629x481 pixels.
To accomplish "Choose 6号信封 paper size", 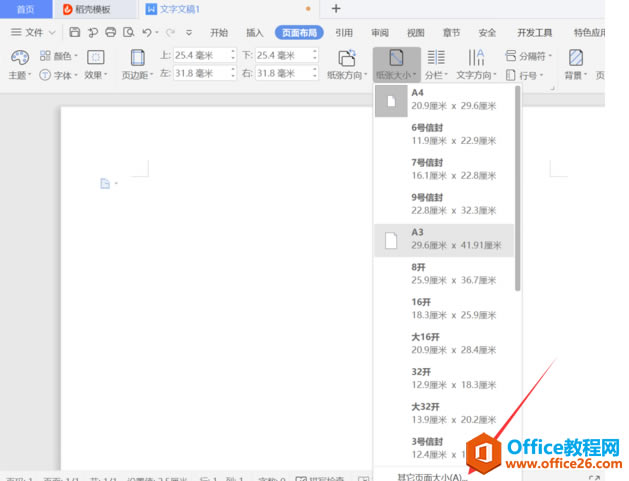I will pyautogui.click(x=444, y=134).
